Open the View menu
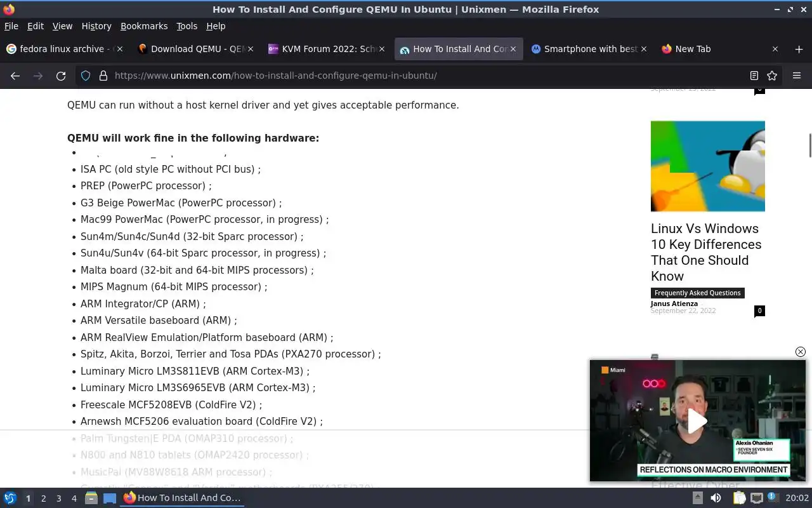Image resolution: width=812 pixels, height=508 pixels. tap(62, 26)
